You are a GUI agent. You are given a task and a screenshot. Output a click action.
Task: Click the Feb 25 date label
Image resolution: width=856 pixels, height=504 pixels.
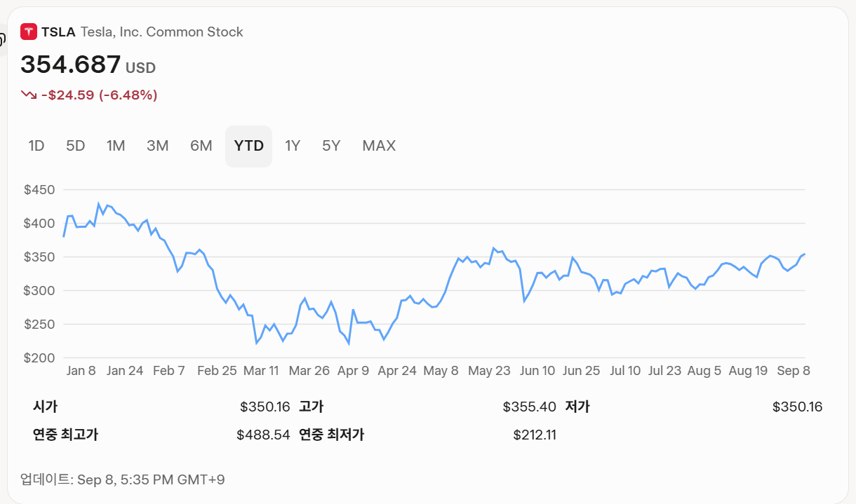pyautogui.click(x=217, y=371)
